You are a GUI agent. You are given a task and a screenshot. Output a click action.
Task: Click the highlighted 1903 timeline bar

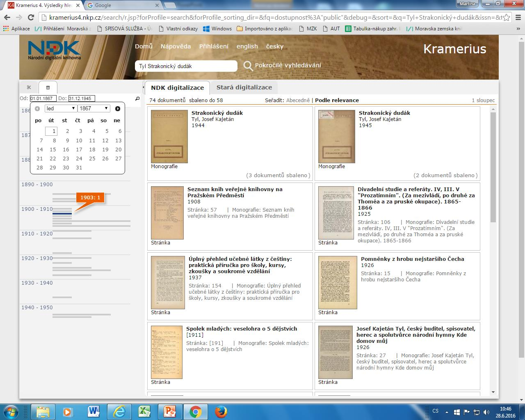click(62, 214)
